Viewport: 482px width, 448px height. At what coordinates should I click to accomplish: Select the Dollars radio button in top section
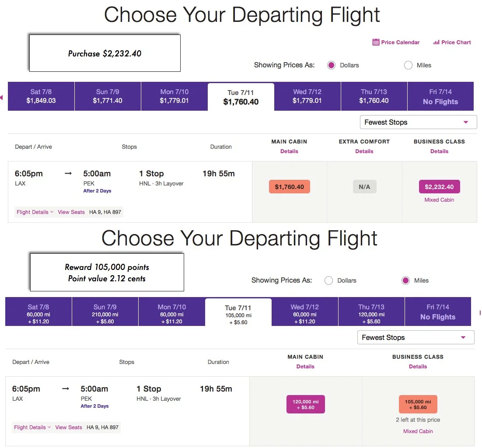pos(332,65)
